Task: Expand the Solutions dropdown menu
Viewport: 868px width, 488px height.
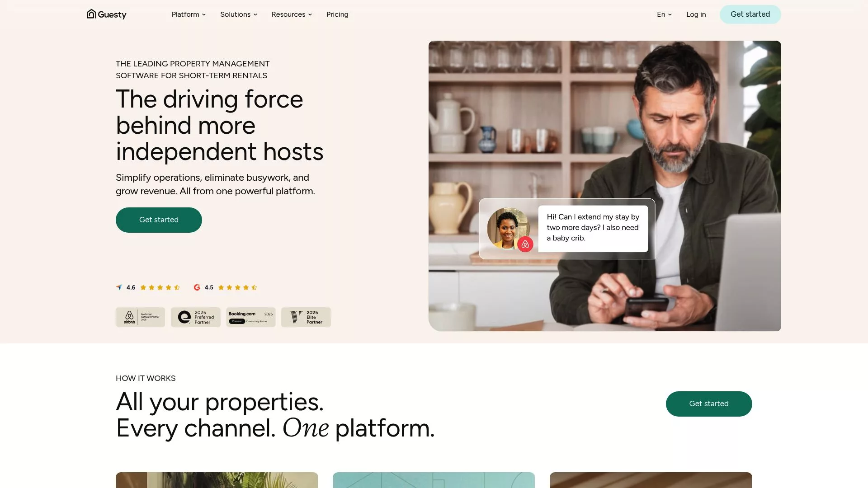Action: 239,14
